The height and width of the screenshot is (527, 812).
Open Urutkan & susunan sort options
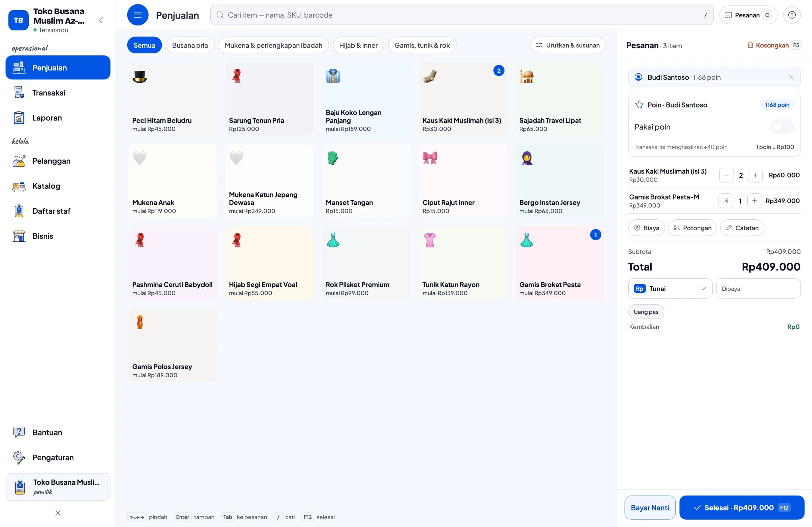pyautogui.click(x=568, y=45)
